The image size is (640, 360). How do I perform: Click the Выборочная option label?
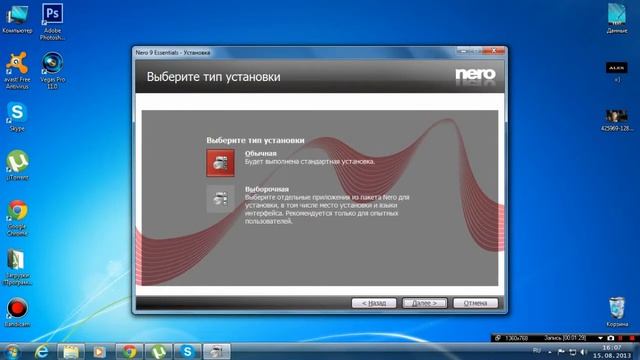click(x=267, y=189)
